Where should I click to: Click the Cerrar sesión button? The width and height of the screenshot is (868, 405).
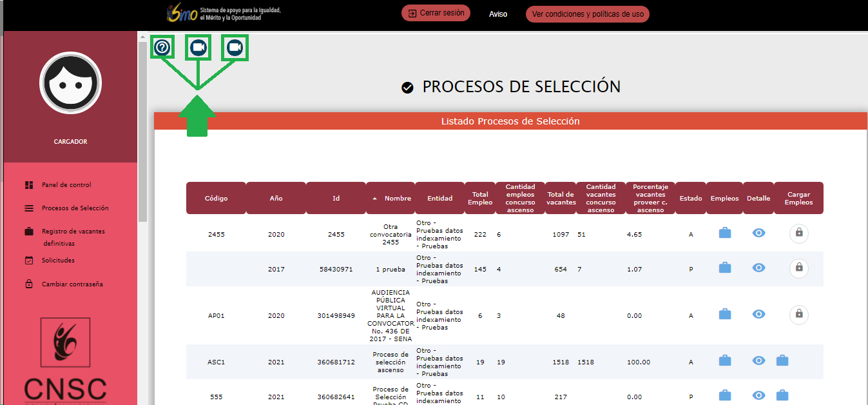436,13
